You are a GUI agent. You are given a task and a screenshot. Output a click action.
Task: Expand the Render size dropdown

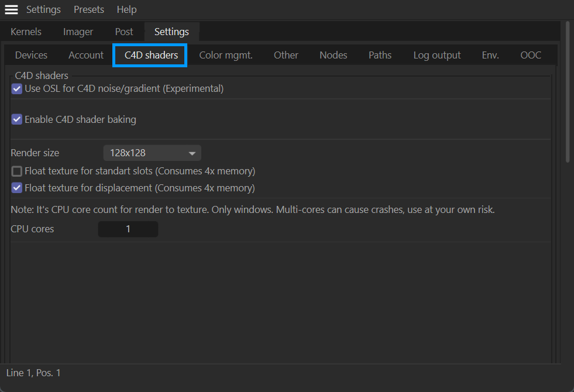point(152,153)
